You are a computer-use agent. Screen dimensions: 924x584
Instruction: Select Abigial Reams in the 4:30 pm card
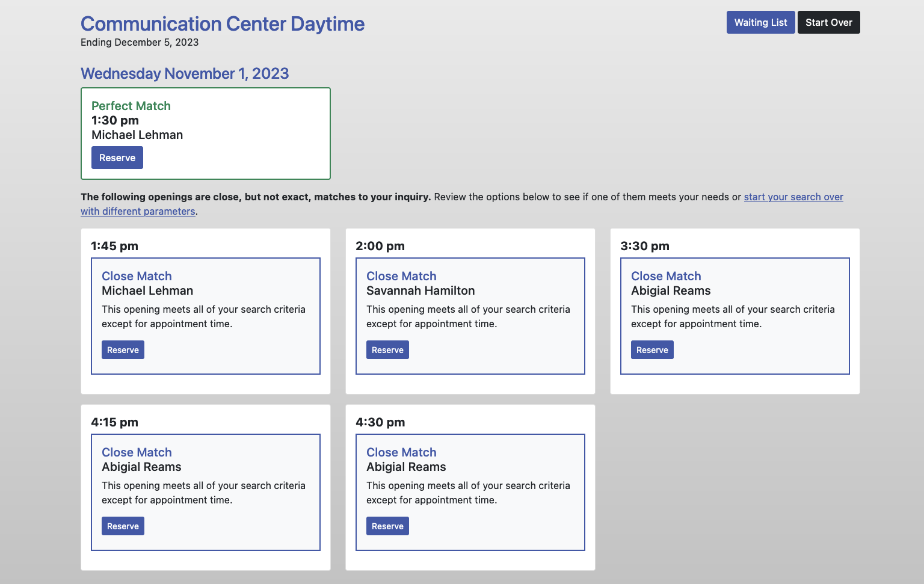pyautogui.click(x=406, y=467)
